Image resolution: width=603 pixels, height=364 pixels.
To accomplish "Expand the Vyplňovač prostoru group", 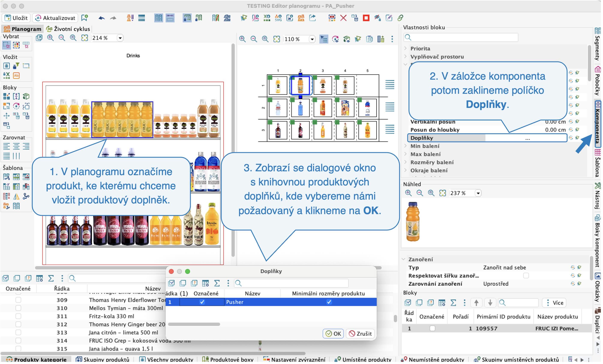I will pyautogui.click(x=405, y=57).
